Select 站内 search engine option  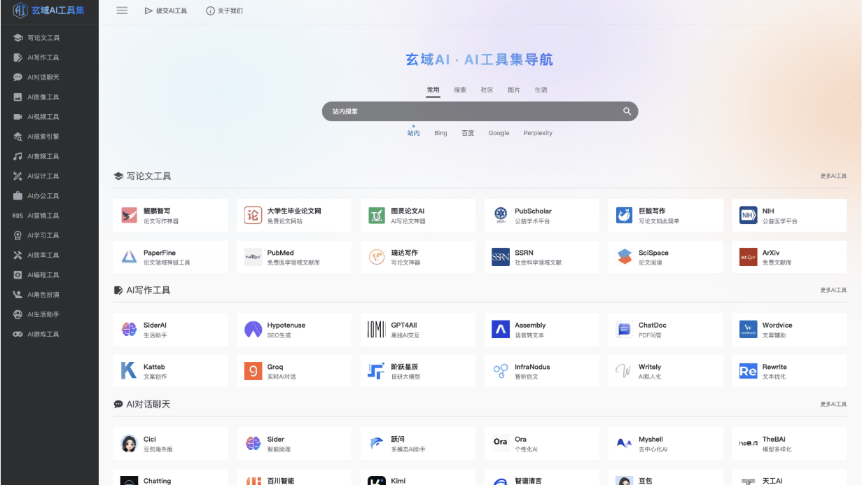(413, 133)
